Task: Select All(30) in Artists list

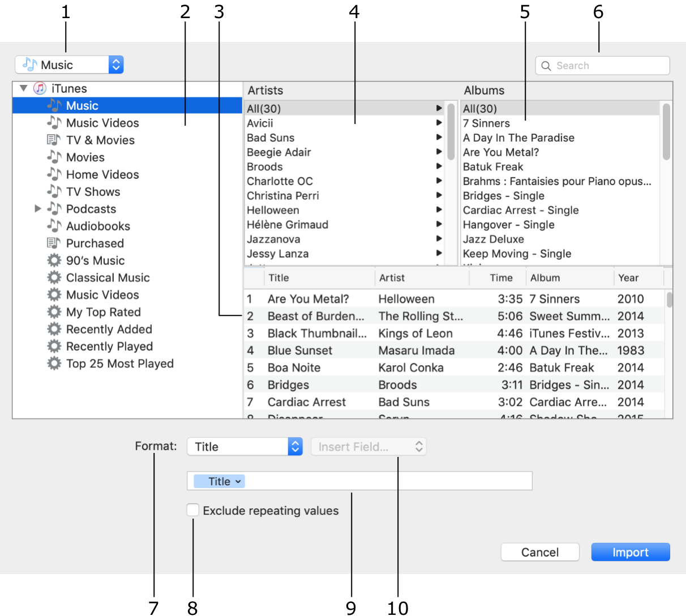Action: 345,108
